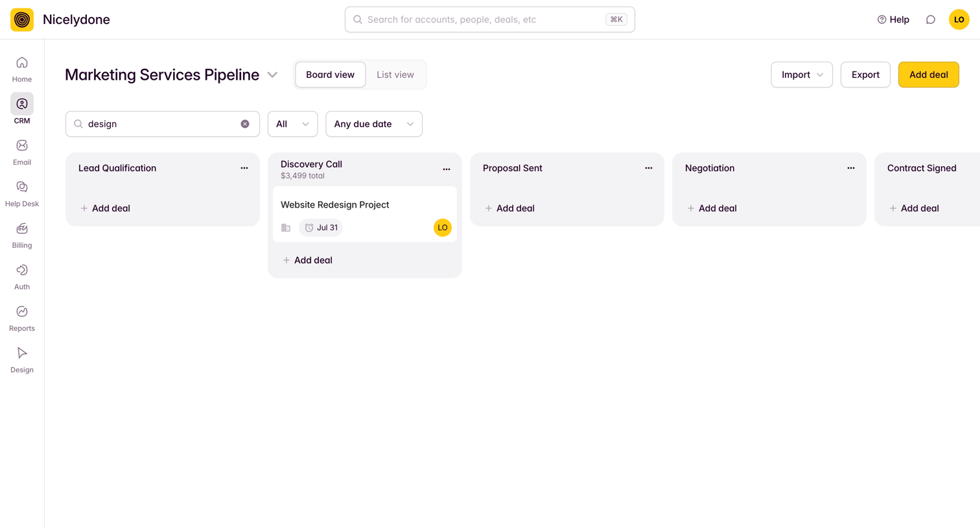Switch to Board view
Screen dimensions: 980x528
(x=331, y=75)
